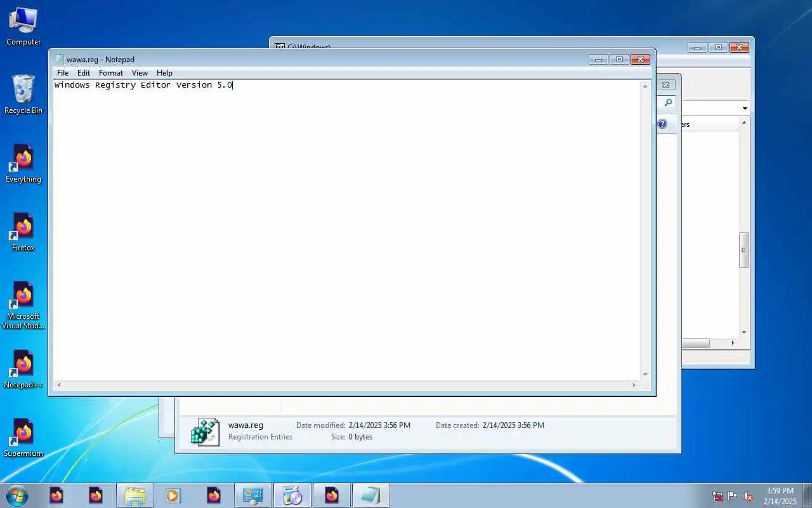812x508 pixels.
Task: Click taskbar icon left of Notepad button
Action: (x=332, y=495)
